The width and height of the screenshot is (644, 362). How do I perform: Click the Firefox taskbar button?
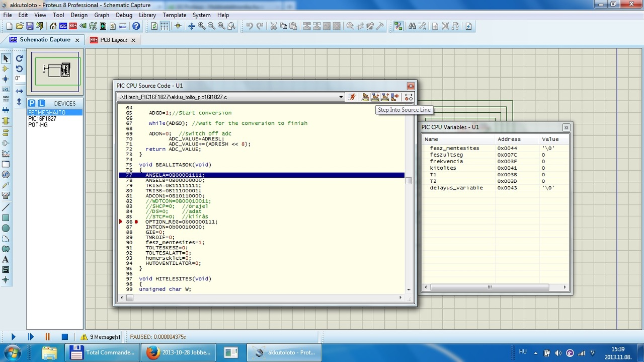point(180,352)
